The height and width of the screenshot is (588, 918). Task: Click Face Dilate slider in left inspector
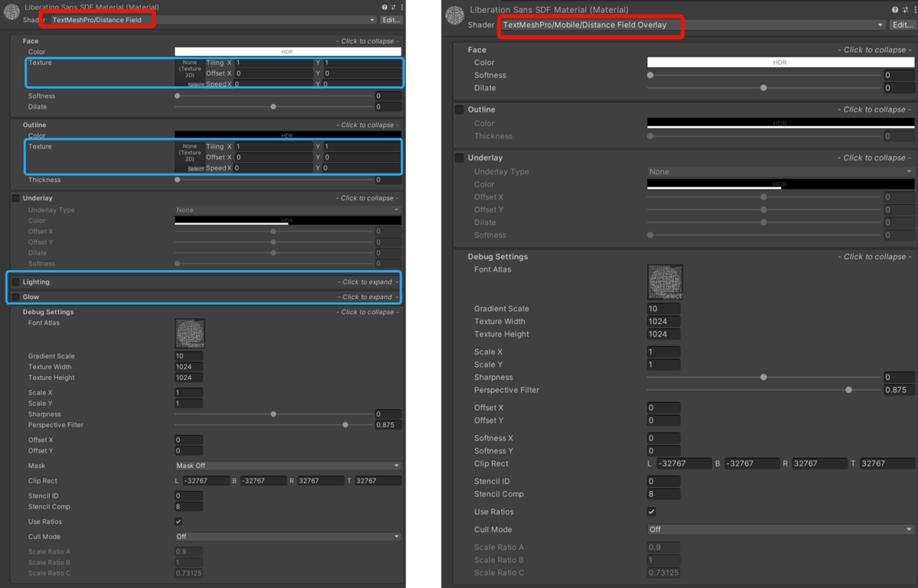[x=274, y=107]
